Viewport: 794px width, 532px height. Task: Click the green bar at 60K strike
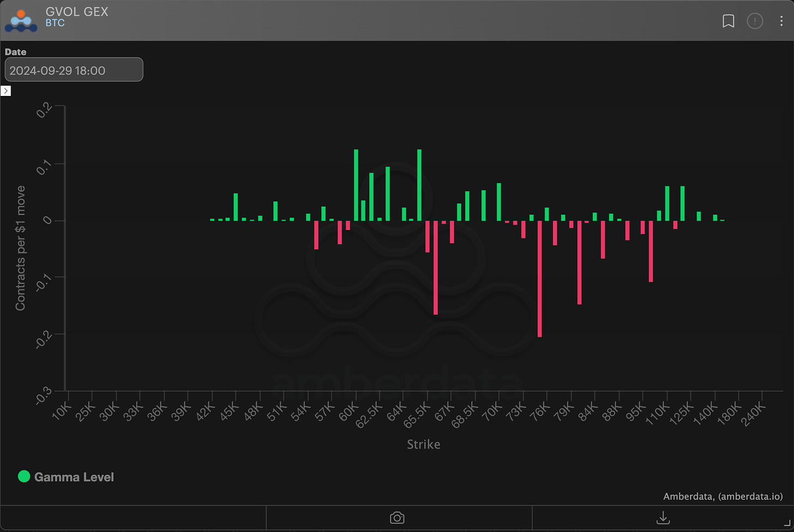click(x=356, y=185)
